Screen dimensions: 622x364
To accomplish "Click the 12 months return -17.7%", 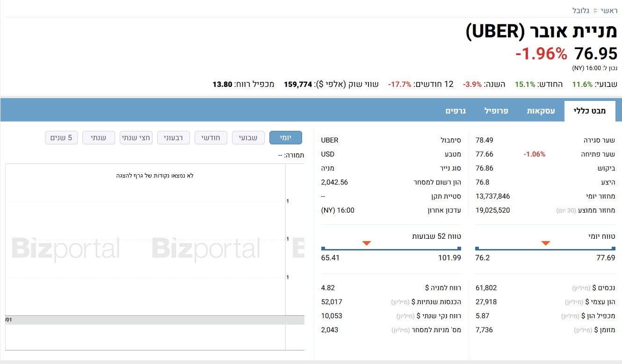I will (400, 85).
